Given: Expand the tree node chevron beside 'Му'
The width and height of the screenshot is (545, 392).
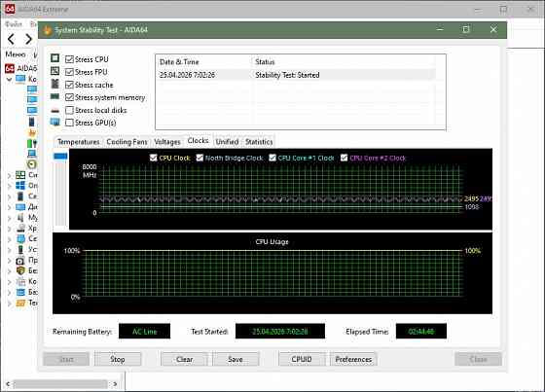Looking at the screenshot, I should click(x=10, y=218).
